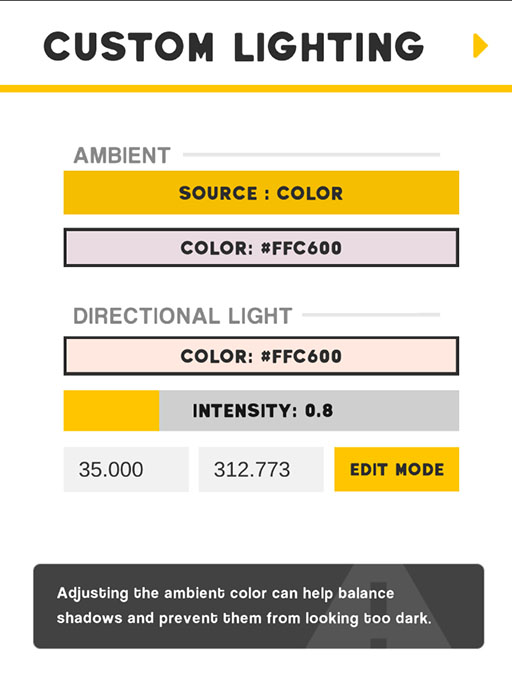The width and height of the screenshot is (512, 675).
Task: Click the yellow filled part of Intensity slider
Action: pyautogui.click(x=112, y=411)
